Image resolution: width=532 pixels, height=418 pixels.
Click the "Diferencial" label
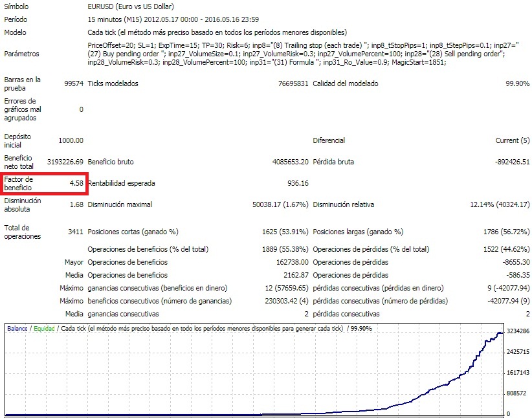click(x=329, y=140)
